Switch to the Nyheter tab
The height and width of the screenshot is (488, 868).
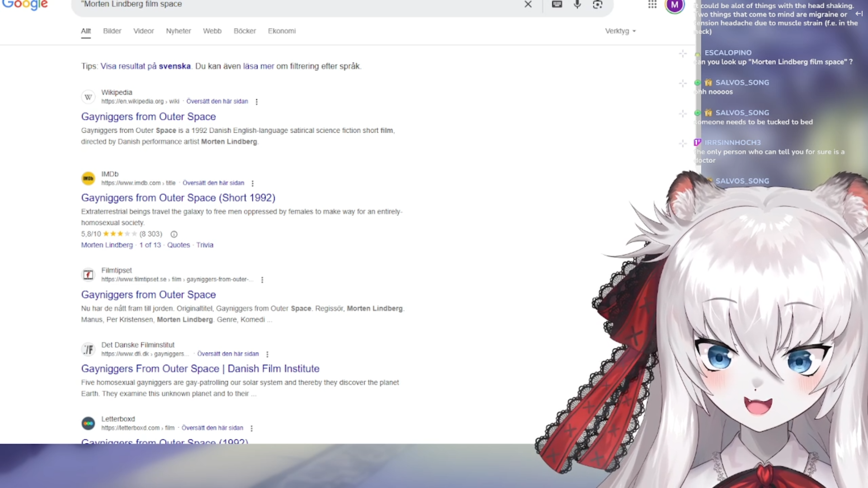178,31
